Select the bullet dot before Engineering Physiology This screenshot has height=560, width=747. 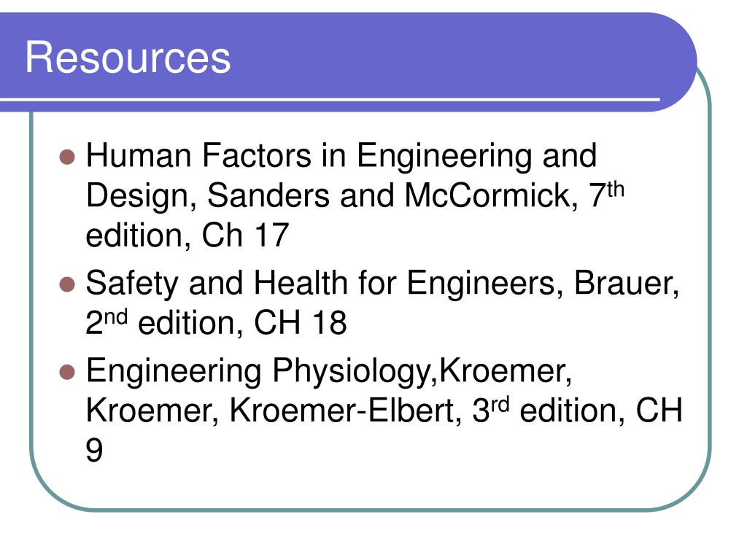(68, 372)
